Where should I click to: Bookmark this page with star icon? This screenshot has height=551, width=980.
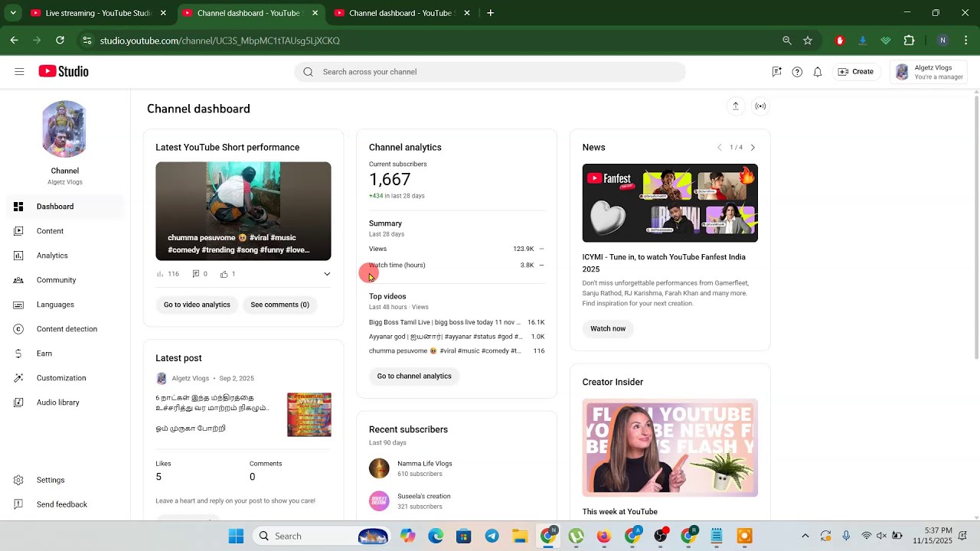pyautogui.click(x=808, y=41)
